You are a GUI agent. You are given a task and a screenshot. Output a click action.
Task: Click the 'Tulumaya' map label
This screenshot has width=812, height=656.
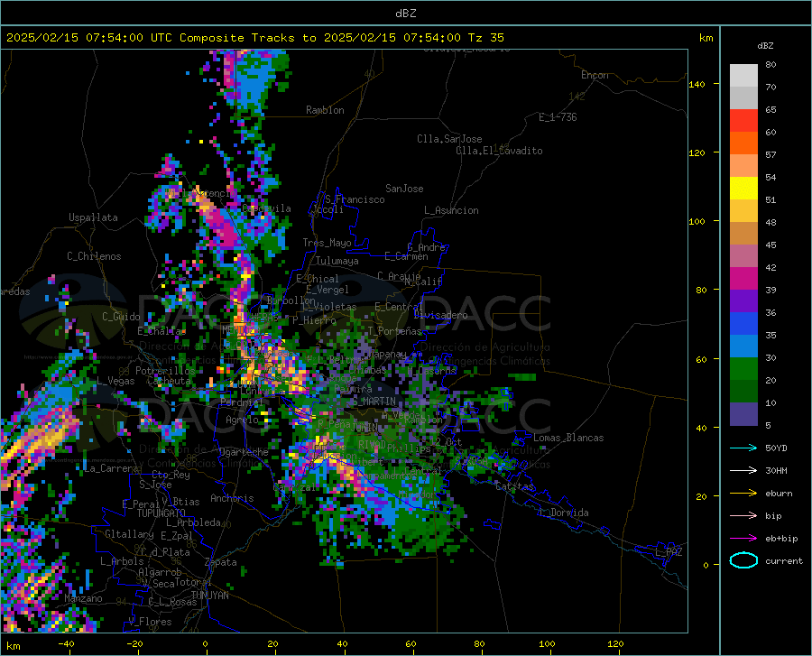[337, 261]
